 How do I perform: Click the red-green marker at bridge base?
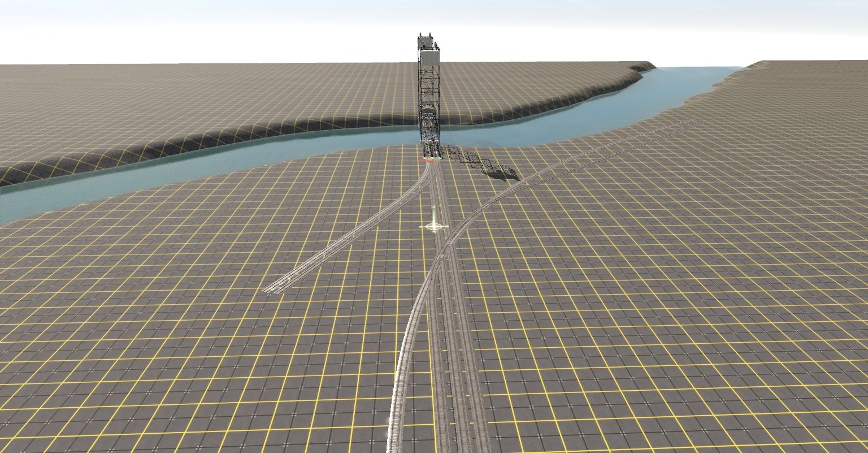(x=431, y=160)
